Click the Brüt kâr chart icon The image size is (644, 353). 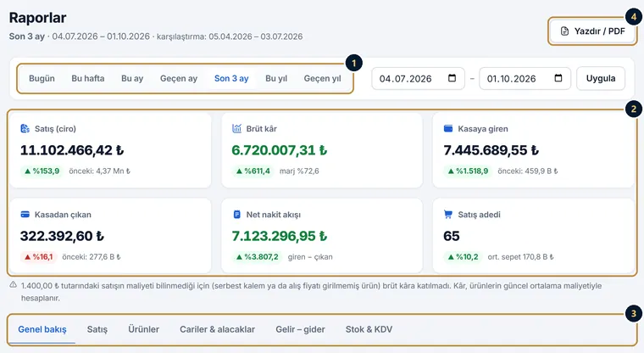[x=237, y=129]
